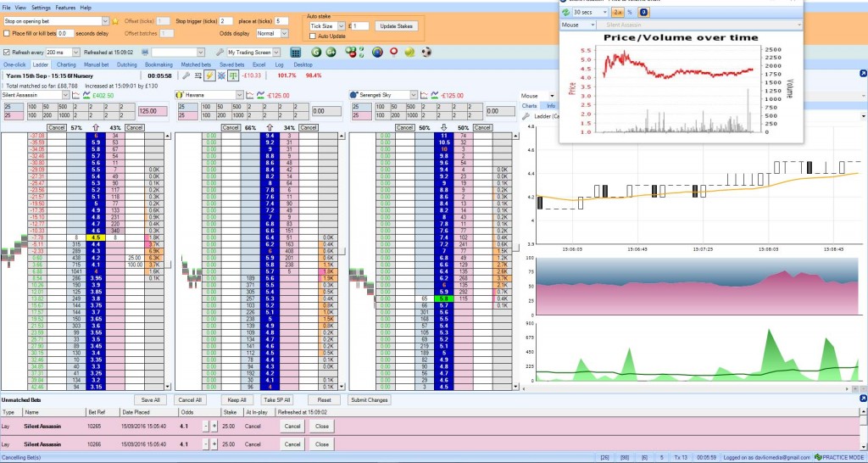The height and width of the screenshot is (463, 868).
Task: Click the green 5.8 price cell on Serengeti Sky ladder
Action: pos(443,298)
